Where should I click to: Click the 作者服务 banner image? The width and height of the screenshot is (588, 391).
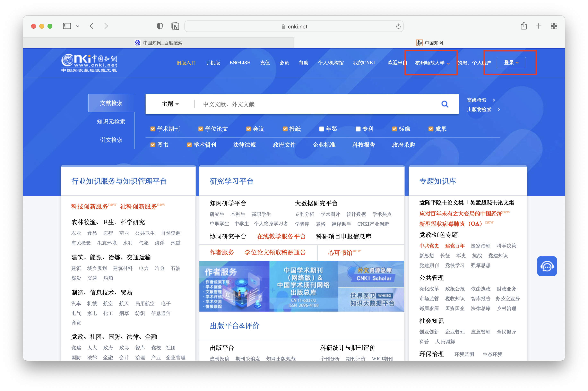pyautogui.click(x=234, y=286)
